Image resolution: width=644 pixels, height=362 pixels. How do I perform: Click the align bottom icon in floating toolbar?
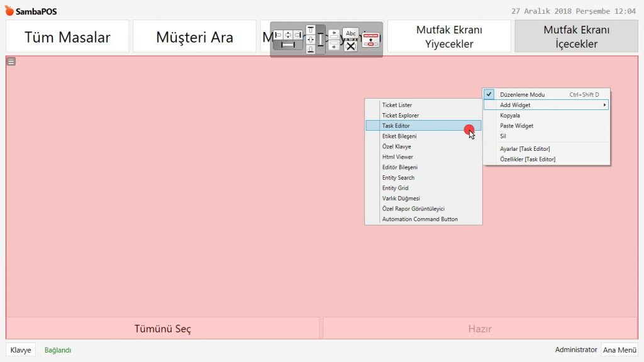coord(310,50)
